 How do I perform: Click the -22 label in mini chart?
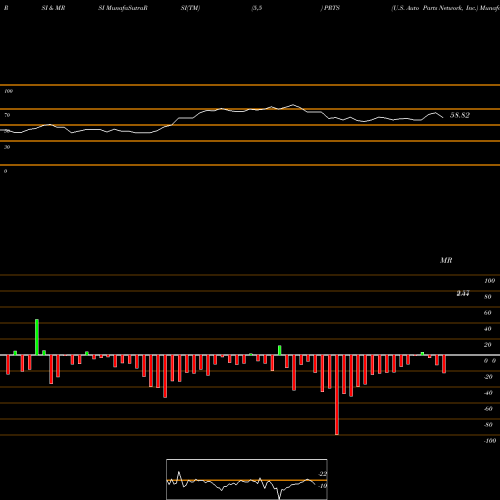322,474
